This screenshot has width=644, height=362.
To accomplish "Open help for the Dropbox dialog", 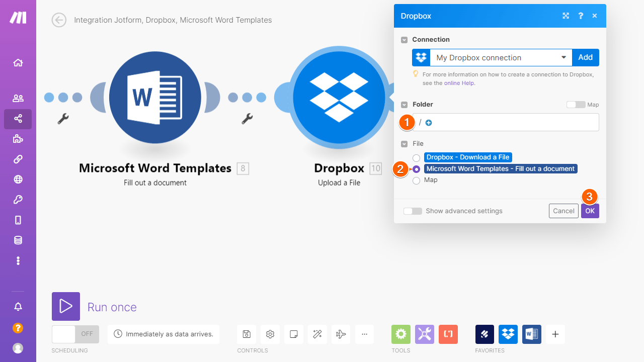I will tap(581, 16).
